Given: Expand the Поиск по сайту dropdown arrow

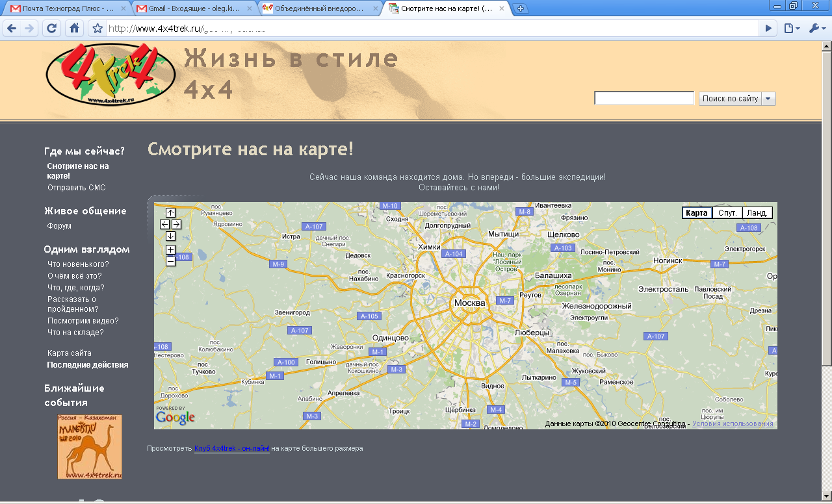Looking at the screenshot, I should pos(768,99).
